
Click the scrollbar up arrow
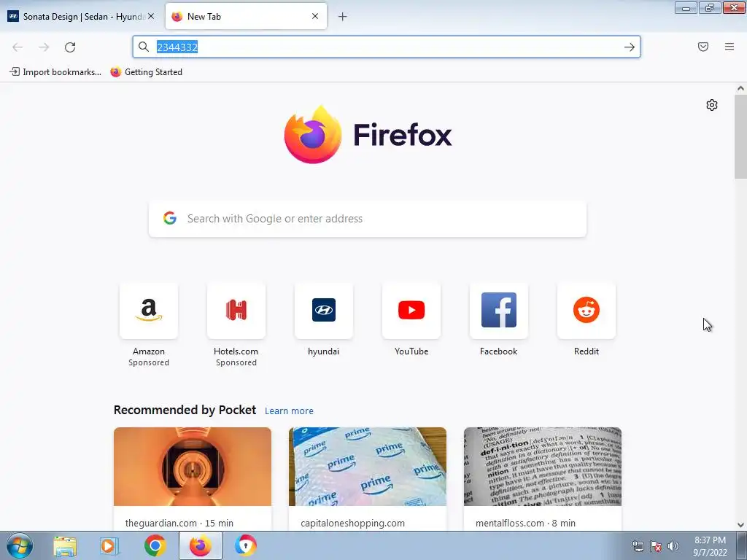coord(740,88)
